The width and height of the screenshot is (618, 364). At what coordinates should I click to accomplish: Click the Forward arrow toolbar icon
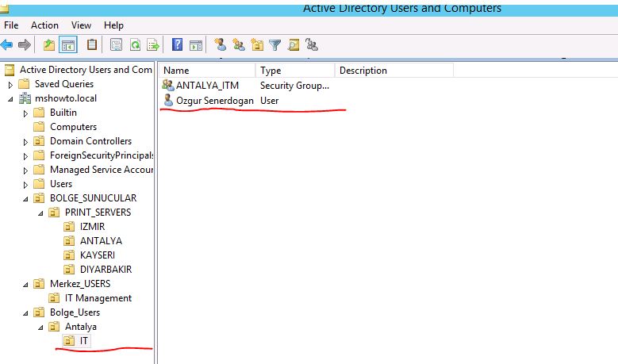click(25, 45)
